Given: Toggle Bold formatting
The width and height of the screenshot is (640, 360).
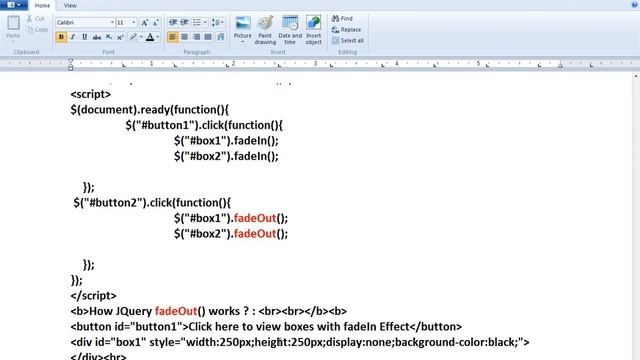Looking at the screenshot, I should pos(61,37).
